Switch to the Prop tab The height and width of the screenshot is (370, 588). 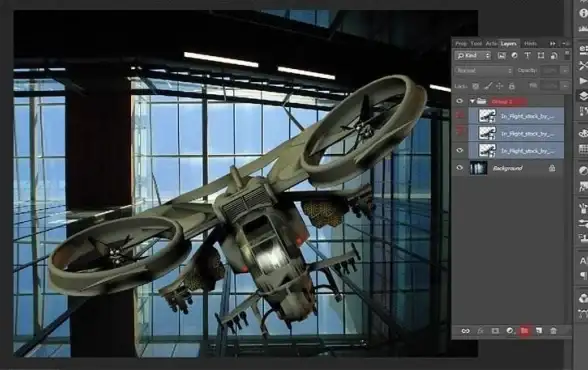click(461, 43)
